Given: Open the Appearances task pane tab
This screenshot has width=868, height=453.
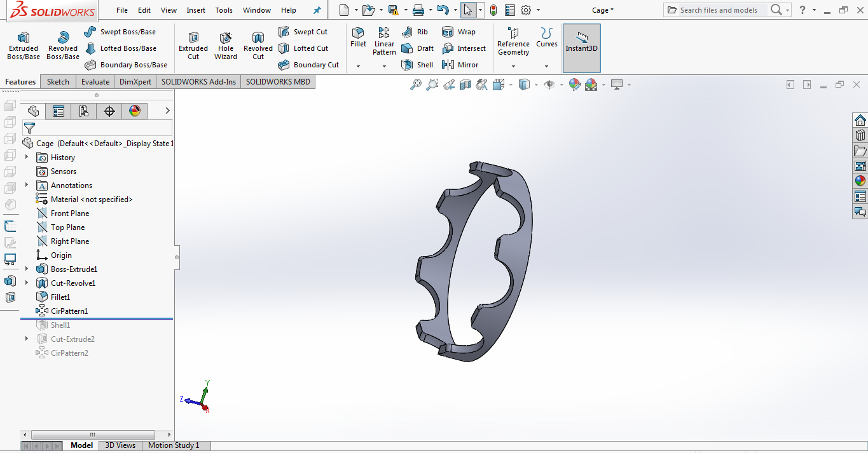Looking at the screenshot, I should click(x=860, y=181).
